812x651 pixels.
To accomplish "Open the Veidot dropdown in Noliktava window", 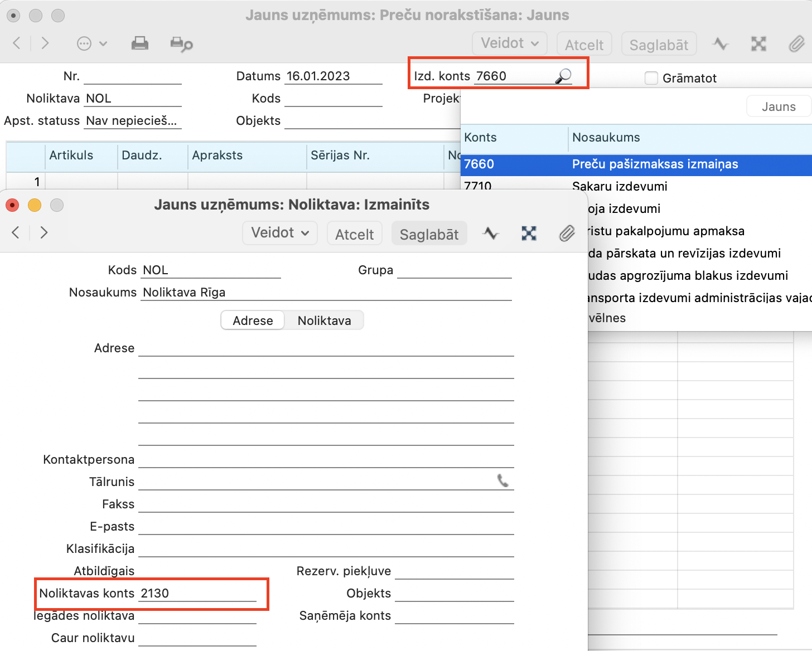I will (x=279, y=233).
